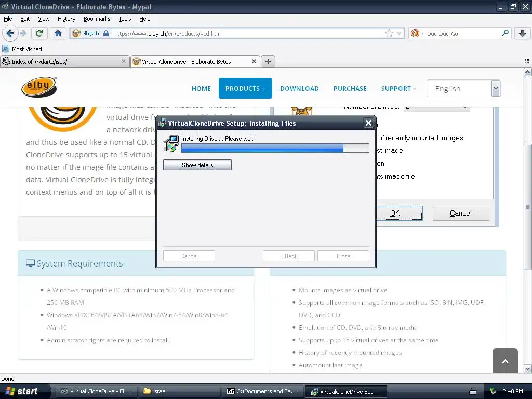Click the installer progress bar

click(x=275, y=148)
